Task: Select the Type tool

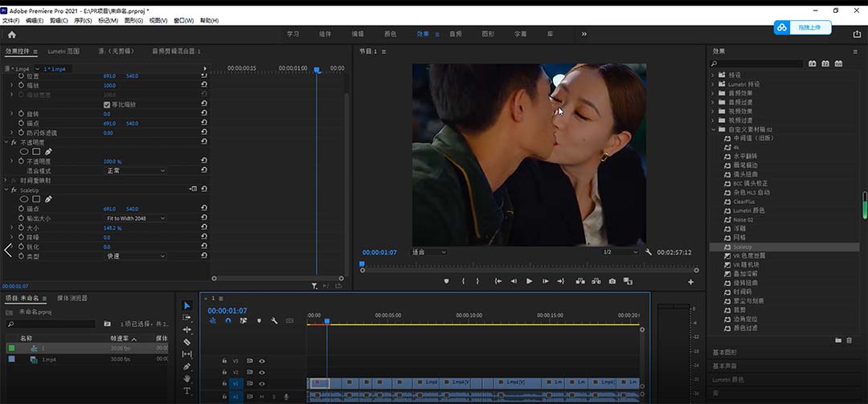Action: (187, 390)
